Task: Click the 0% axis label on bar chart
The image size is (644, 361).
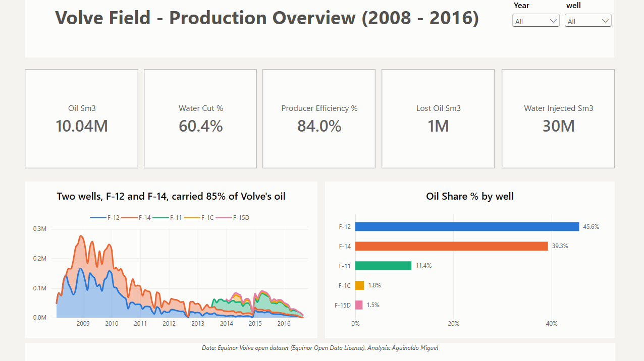Action: click(x=355, y=324)
